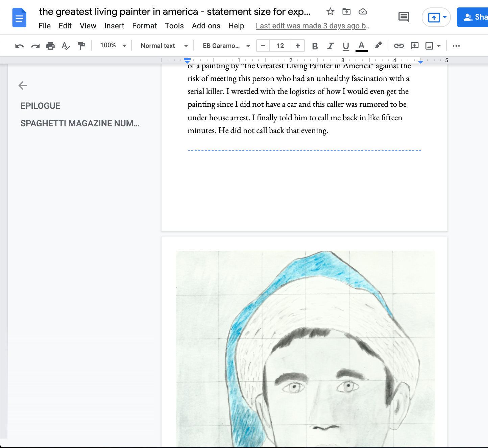Close the document outline with back arrow
This screenshot has width=488, height=448.
pyautogui.click(x=23, y=85)
